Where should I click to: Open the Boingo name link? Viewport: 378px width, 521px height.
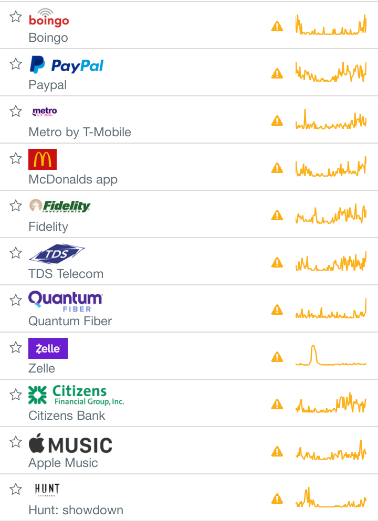coord(48,38)
